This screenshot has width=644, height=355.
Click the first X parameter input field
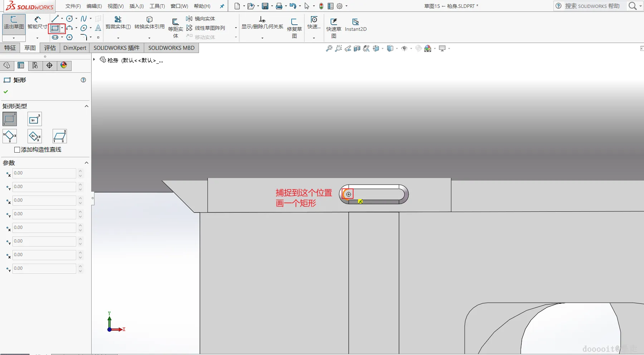(44, 173)
